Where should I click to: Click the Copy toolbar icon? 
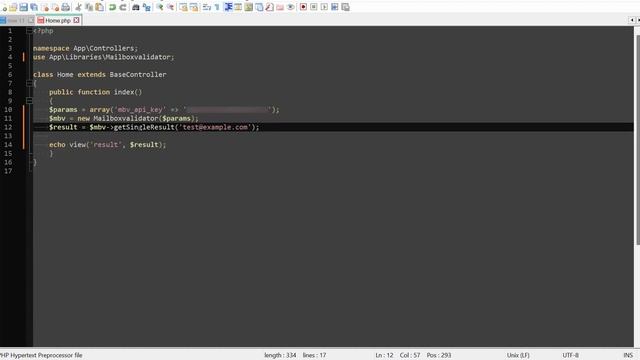coord(89,7)
